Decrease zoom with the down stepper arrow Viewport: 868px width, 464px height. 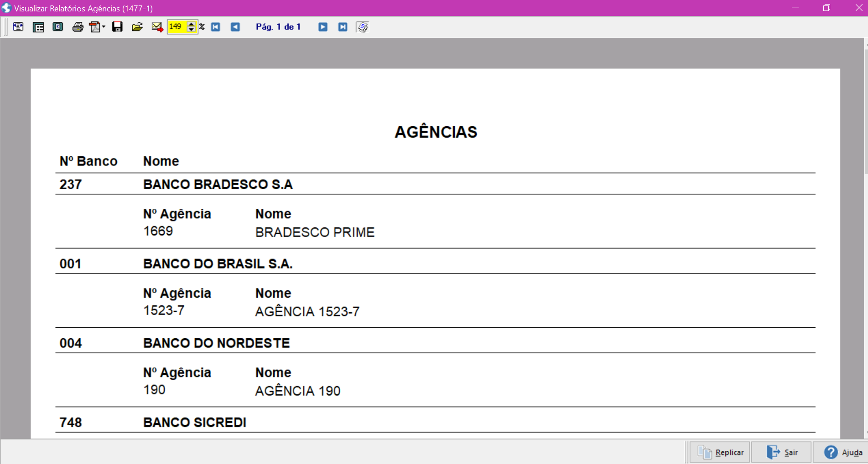point(192,30)
